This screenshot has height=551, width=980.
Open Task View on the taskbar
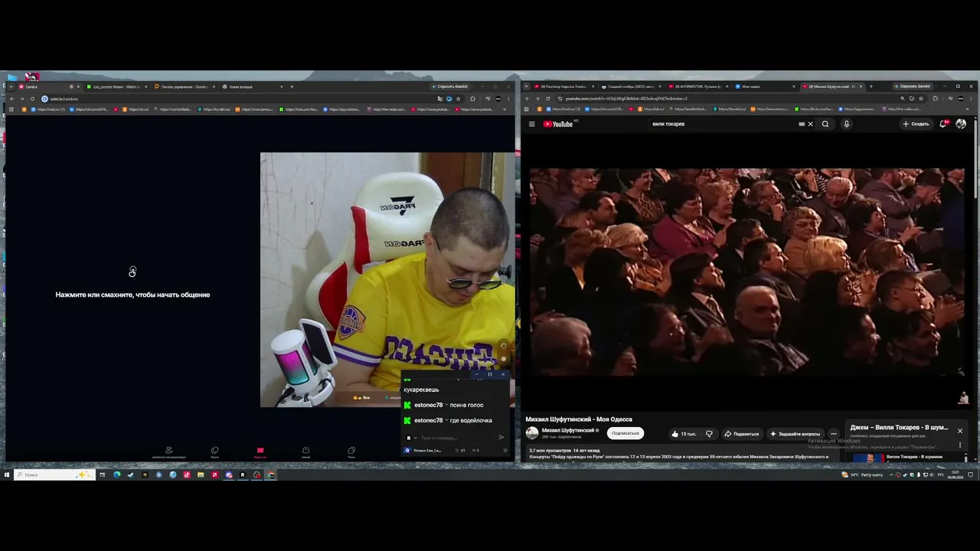pos(102,474)
